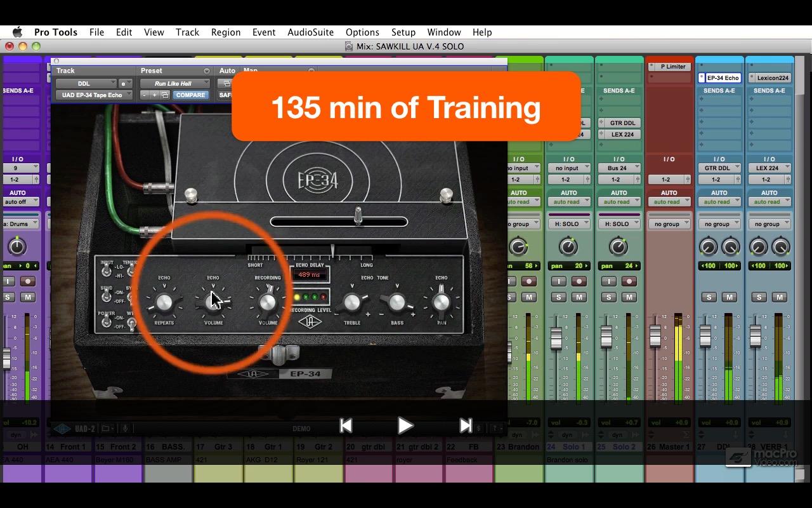Flip the Input LO/HI toggle switch
812x508 pixels.
107,271
